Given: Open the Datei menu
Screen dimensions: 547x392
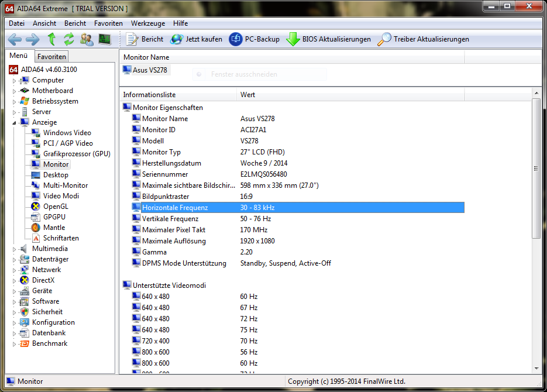Looking at the screenshot, I should [x=16, y=23].
